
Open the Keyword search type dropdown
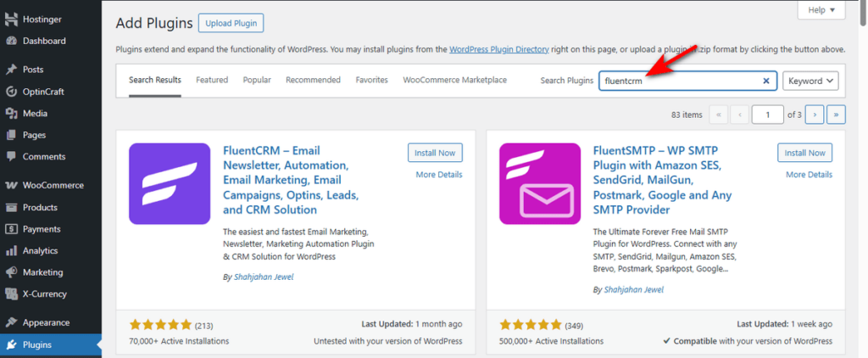[x=810, y=81]
